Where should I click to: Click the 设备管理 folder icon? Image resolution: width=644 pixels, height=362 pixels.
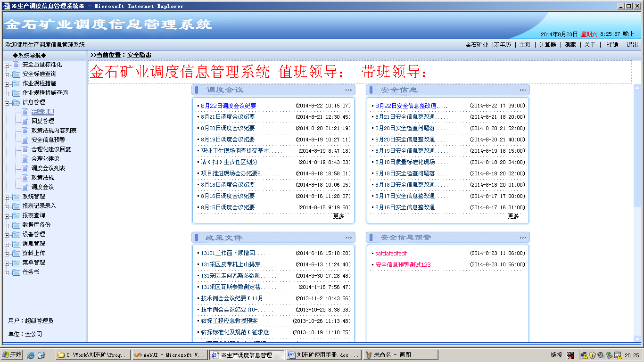point(17,234)
